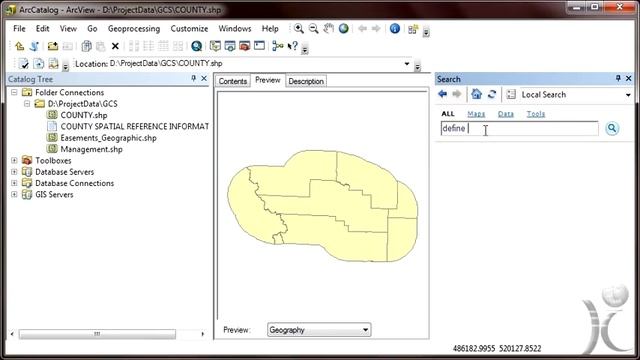Screen dimensions: 640x360
Task: Filter search results by Data
Action: (506, 114)
